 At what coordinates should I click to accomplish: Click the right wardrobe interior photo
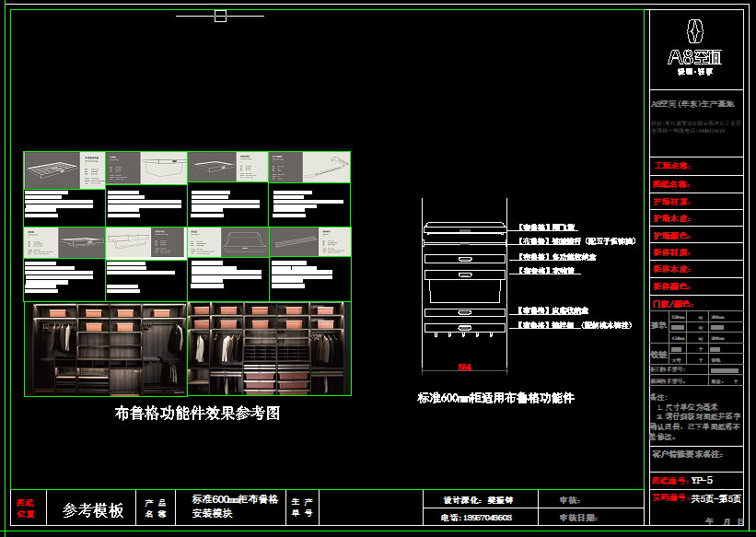270,349
